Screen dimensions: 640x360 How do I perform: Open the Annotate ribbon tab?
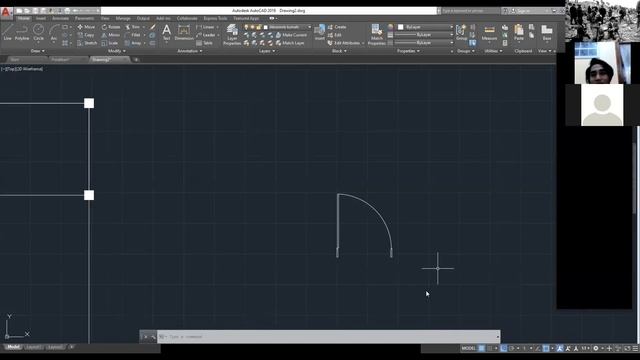(x=60, y=18)
